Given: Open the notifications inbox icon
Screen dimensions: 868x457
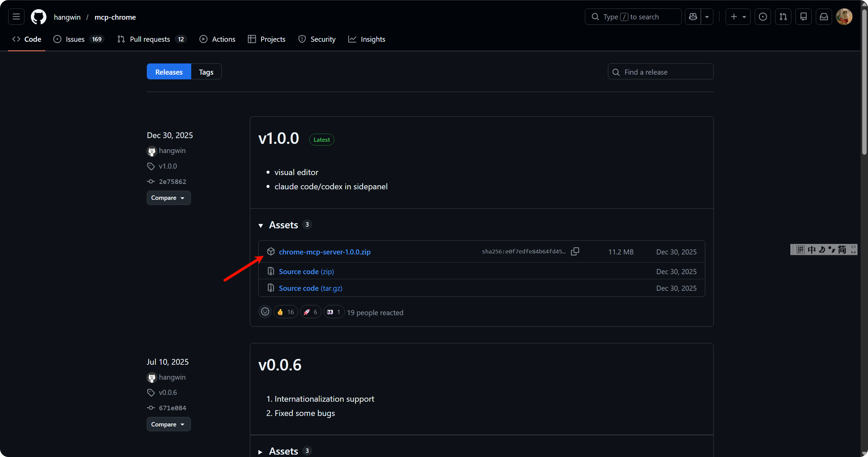Looking at the screenshot, I should [x=824, y=17].
